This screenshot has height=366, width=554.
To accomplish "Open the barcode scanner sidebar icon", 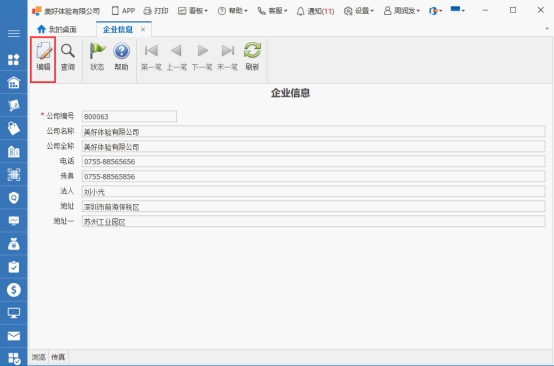I will coord(14,175).
